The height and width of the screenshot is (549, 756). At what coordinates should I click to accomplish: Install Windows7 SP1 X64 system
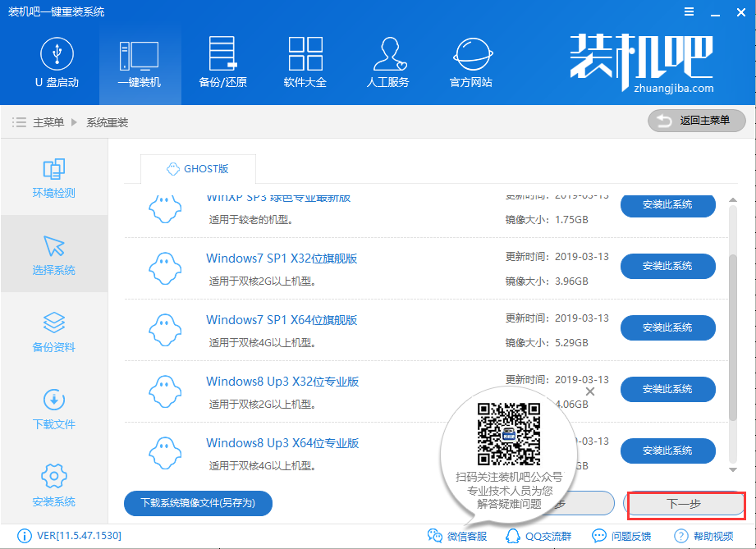(668, 327)
